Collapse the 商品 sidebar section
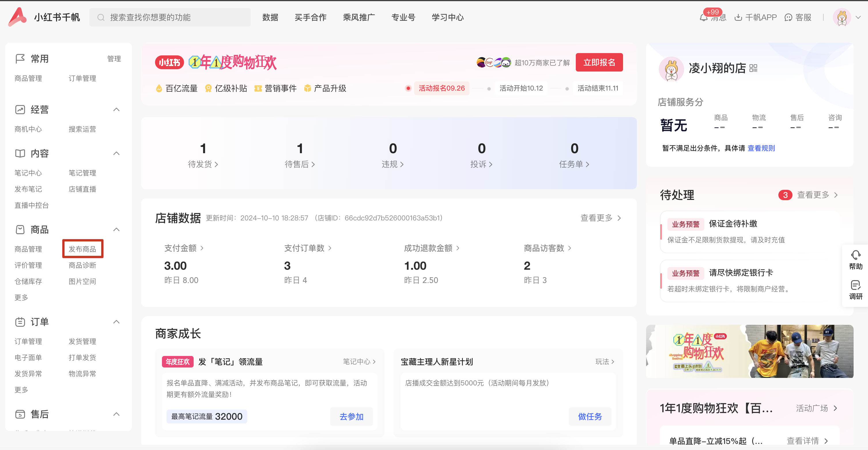This screenshot has width=868, height=450. (117, 230)
